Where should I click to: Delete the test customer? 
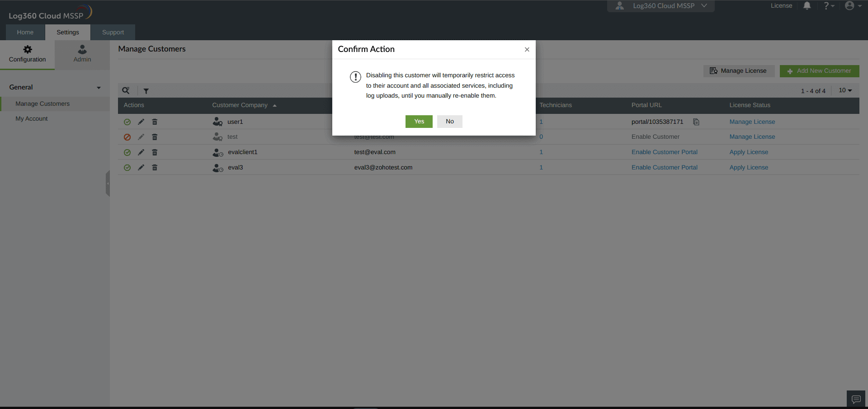[x=155, y=137]
